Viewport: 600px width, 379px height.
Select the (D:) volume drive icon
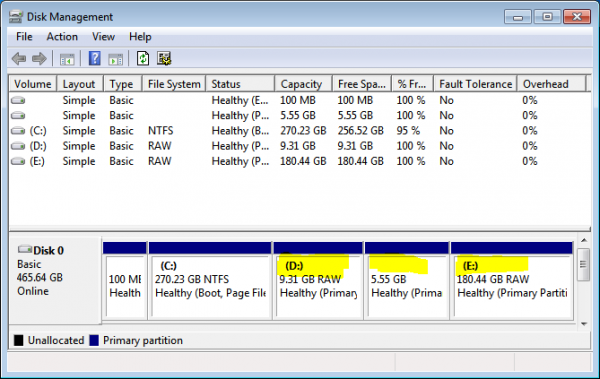click(x=18, y=146)
